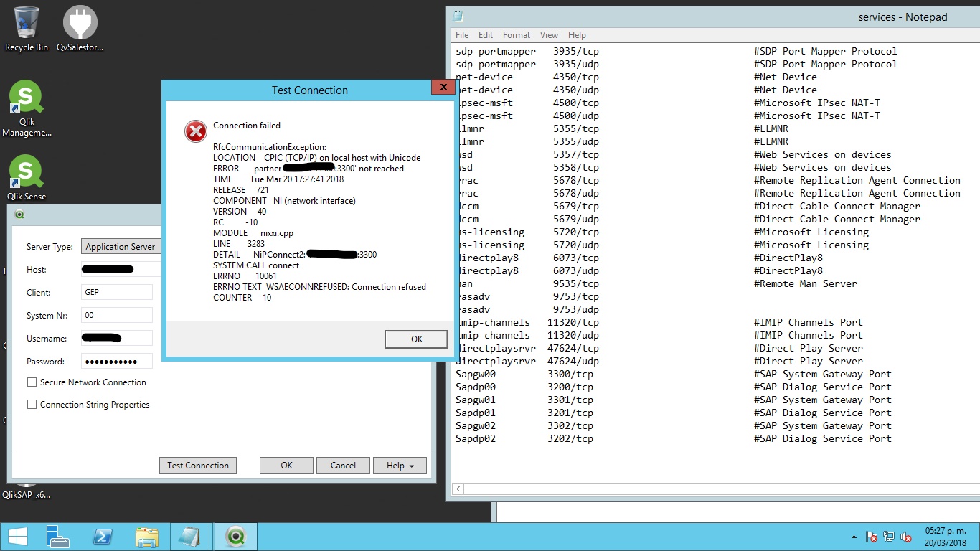
Task: Click the Sapdp00 line in Notepad
Action: click(673, 387)
